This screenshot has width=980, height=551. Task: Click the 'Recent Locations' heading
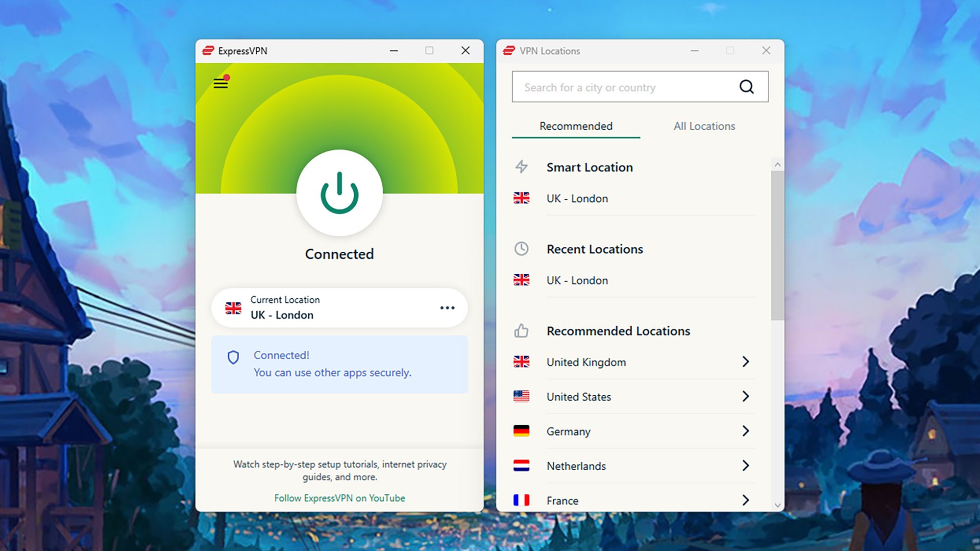pyautogui.click(x=595, y=249)
